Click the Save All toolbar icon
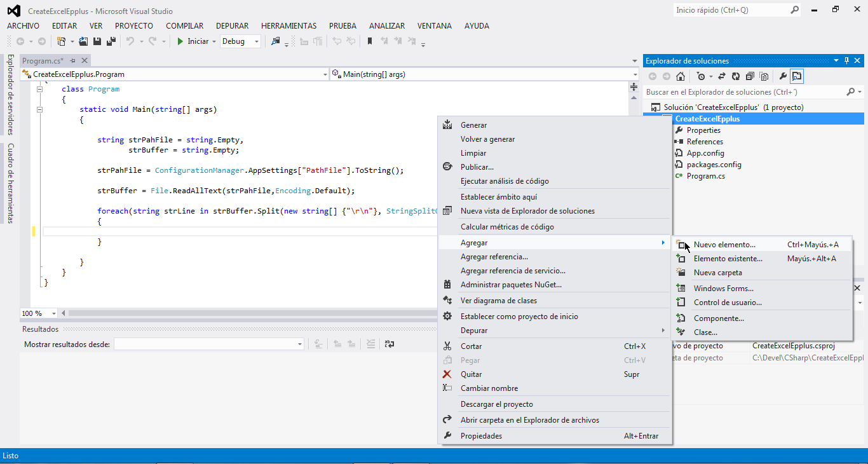 [111, 41]
